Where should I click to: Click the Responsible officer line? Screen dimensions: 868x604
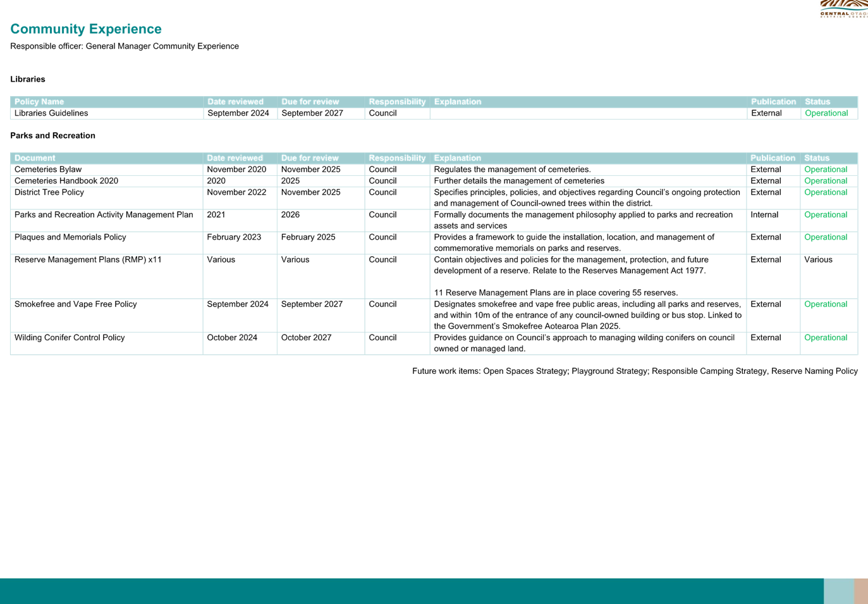125,46
